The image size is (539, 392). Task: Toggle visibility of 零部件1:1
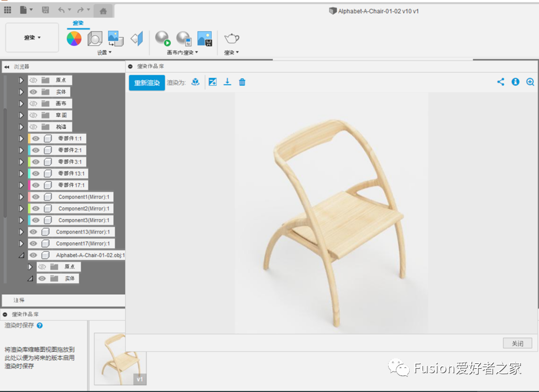point(36,139)
